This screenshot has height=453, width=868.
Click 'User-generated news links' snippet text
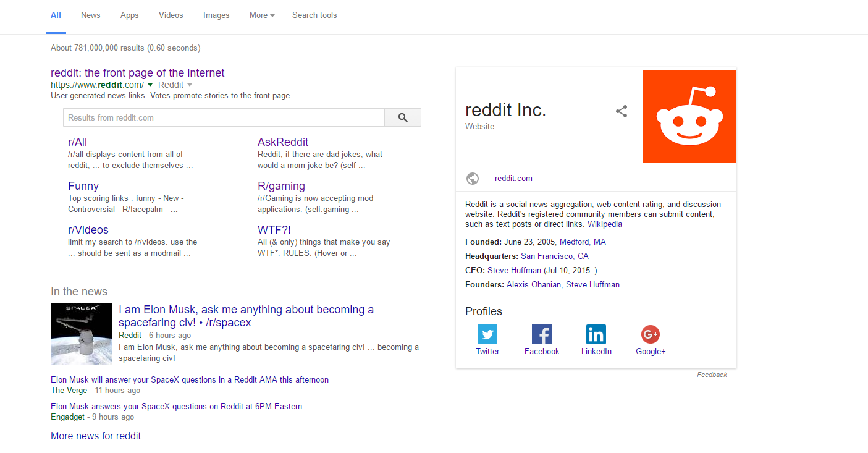tap(171, 96)
